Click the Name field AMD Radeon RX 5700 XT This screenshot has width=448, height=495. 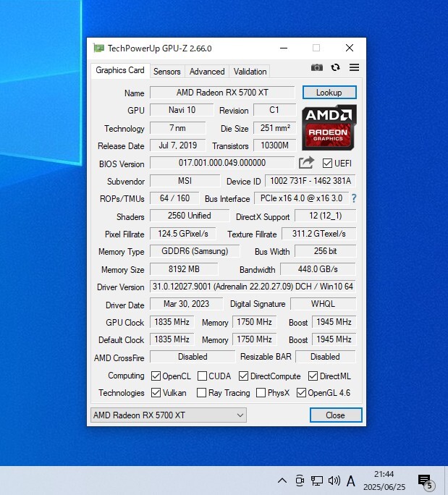[222, 93]
